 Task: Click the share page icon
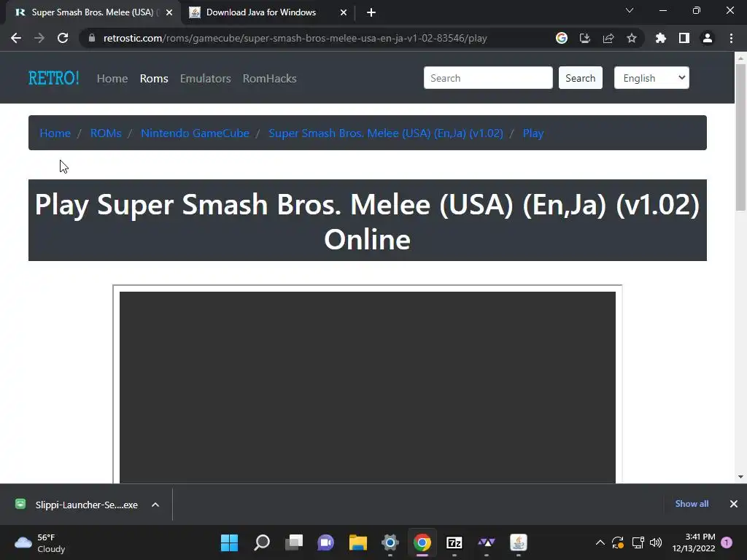(x=608, y=38)
